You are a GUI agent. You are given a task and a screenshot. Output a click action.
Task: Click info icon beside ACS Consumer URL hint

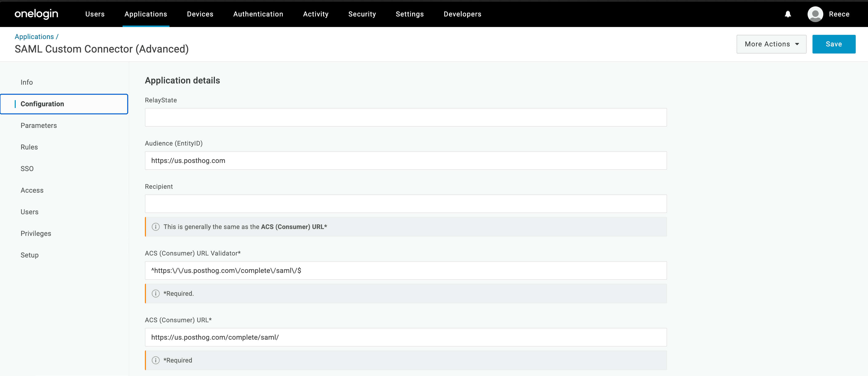pyautogui.click(x=156, y=227)
